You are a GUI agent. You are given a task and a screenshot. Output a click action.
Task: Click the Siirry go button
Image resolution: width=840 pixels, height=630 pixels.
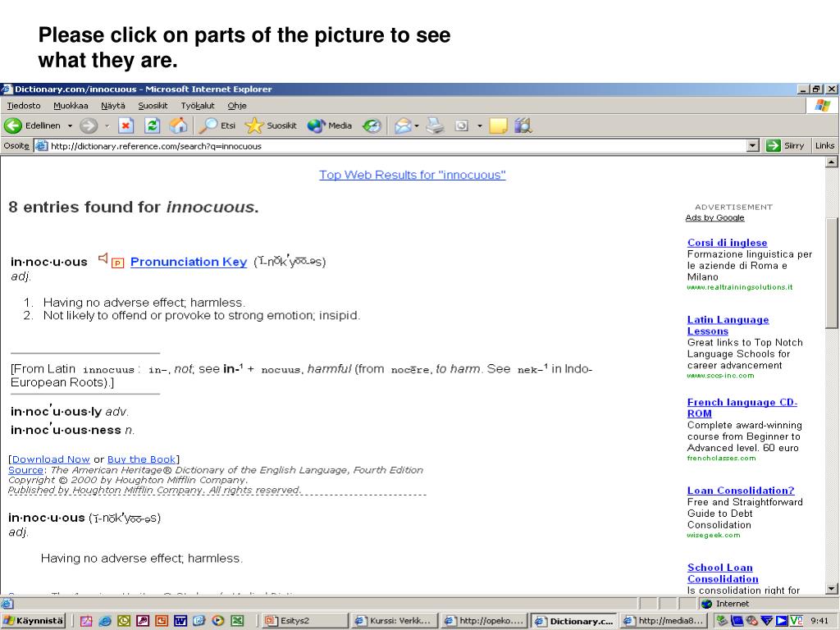coord(785,146)
